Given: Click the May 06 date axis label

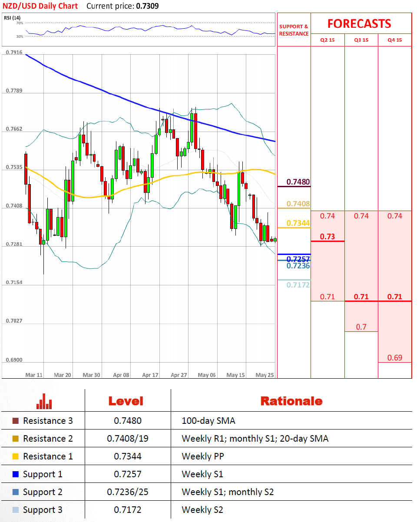Looking at the screenshot, I should [206, 375].
